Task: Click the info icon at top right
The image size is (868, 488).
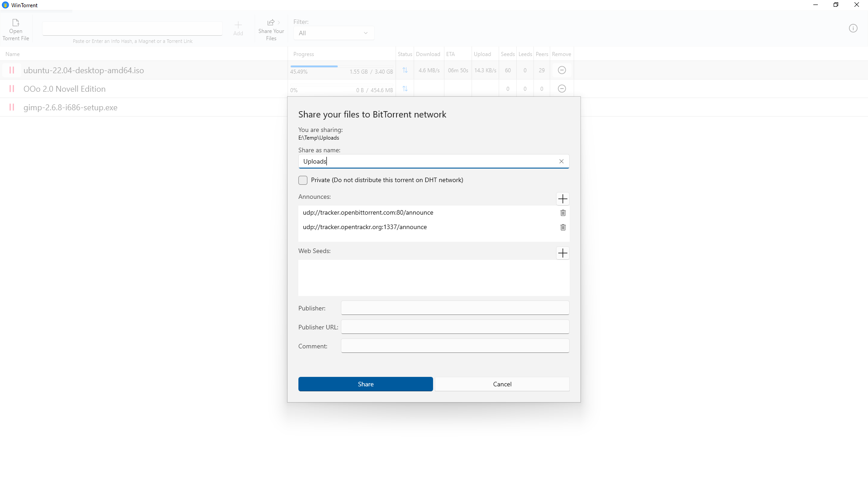Action: [853, 28]
